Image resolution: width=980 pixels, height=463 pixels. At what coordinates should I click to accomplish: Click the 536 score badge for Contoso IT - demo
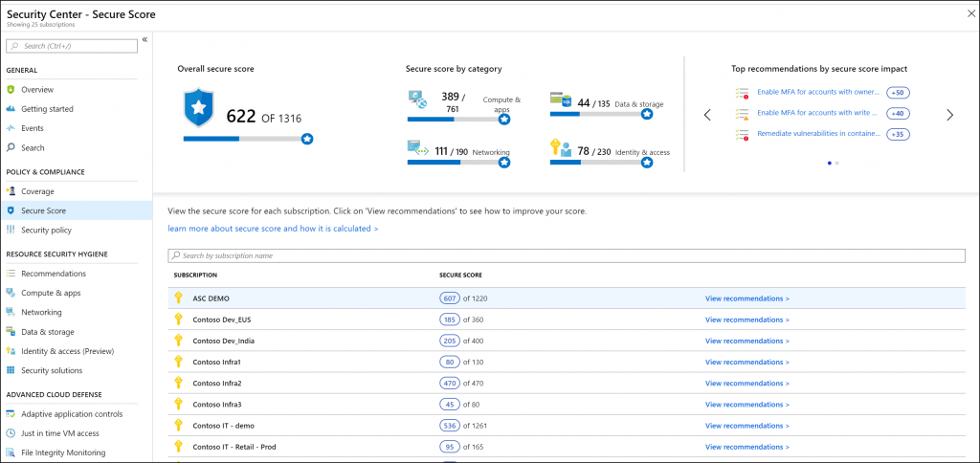pos(450,426)
